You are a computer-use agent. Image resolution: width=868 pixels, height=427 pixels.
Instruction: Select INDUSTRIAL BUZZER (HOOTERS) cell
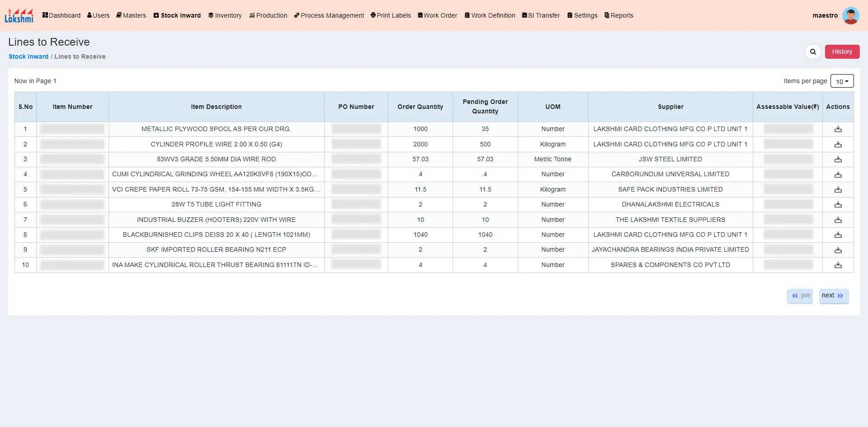click(216, 220)
